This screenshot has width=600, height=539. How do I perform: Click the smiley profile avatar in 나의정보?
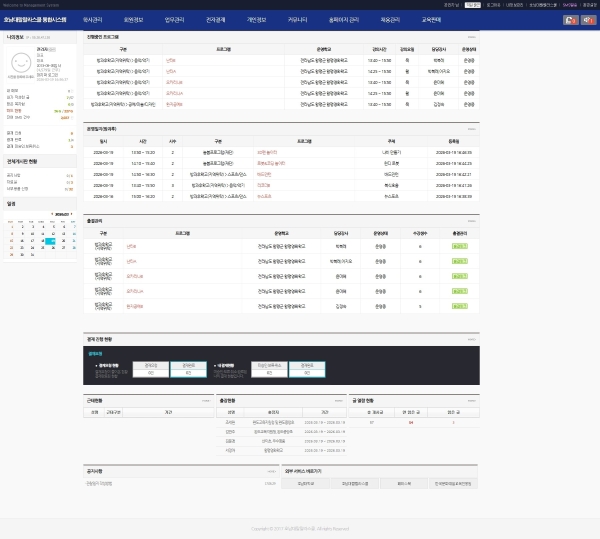click(21, 63)
